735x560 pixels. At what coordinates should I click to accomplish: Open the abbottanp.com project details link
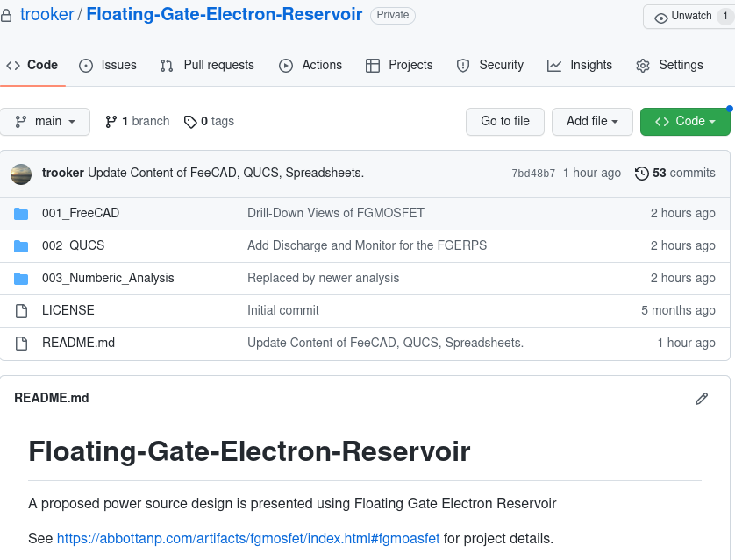click(x=248, y=538)
